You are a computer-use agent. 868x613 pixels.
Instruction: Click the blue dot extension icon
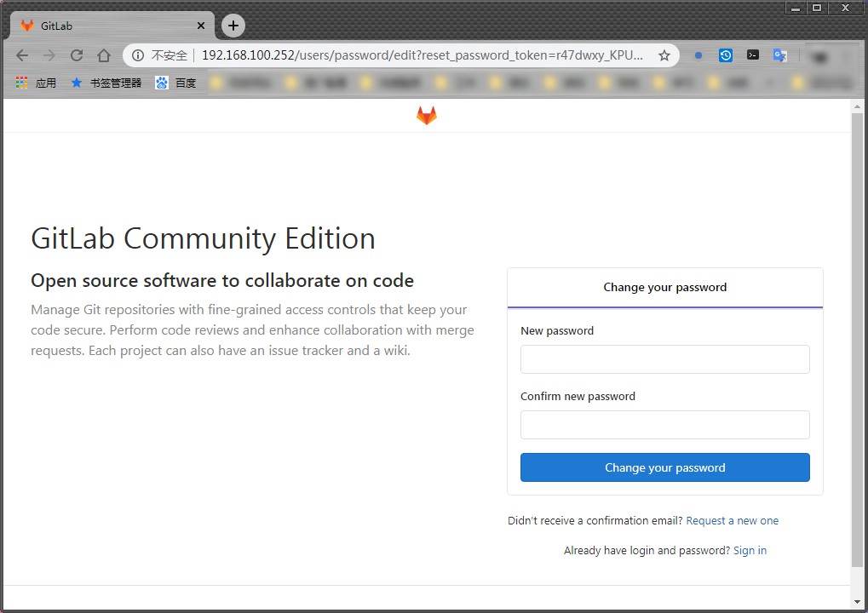tap(698, 55)
